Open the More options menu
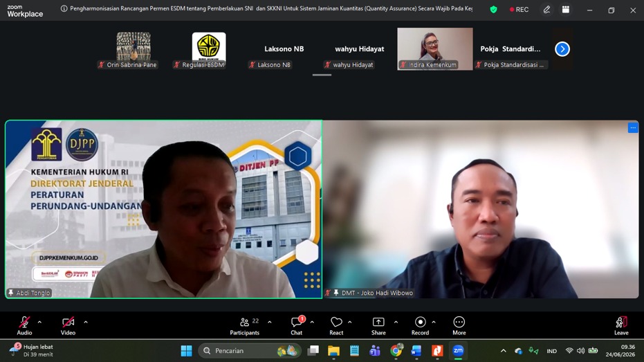This screenshot has width=644, height=362. pos(459,326)
